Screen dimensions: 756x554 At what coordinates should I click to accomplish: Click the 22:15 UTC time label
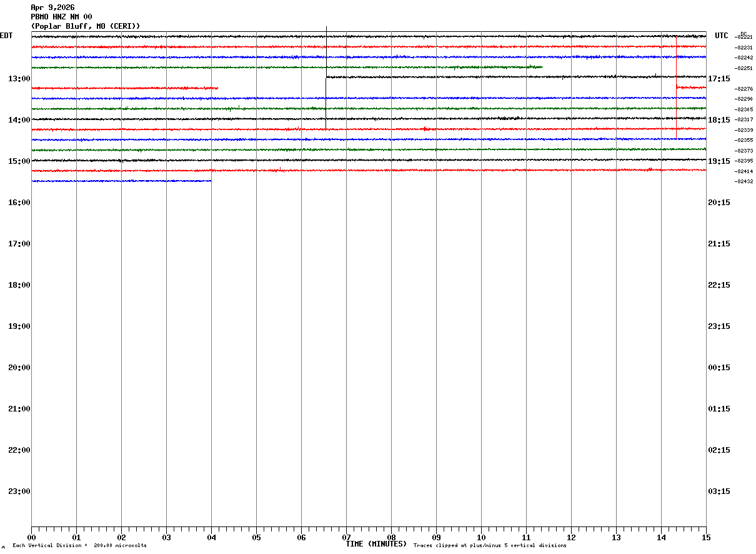719,285
